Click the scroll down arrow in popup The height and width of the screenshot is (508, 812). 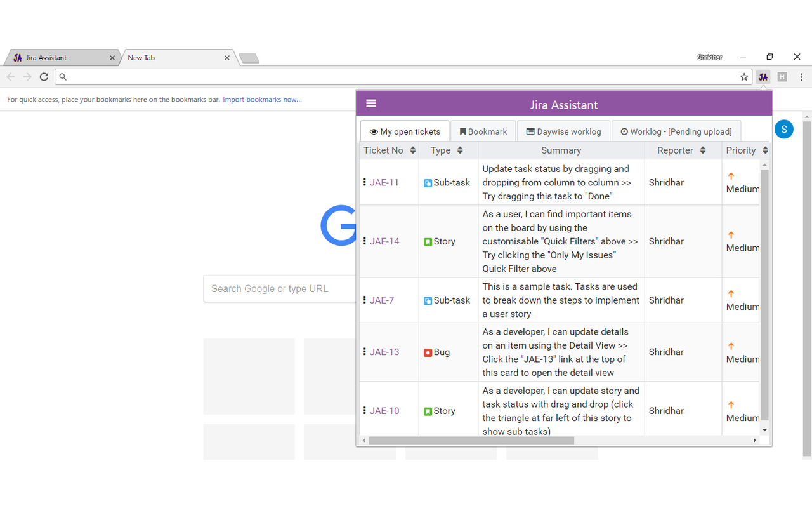click(764, 430)
